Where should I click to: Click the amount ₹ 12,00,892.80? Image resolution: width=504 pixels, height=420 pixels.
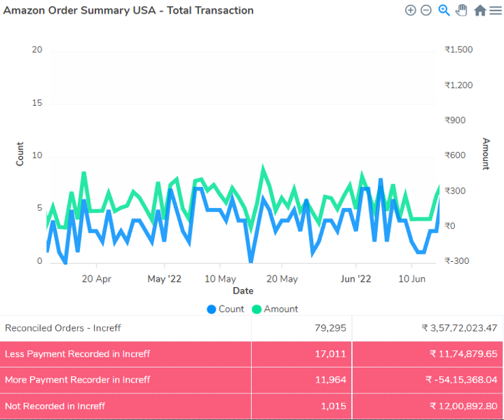pyautogui.click(x=464, y=406)
